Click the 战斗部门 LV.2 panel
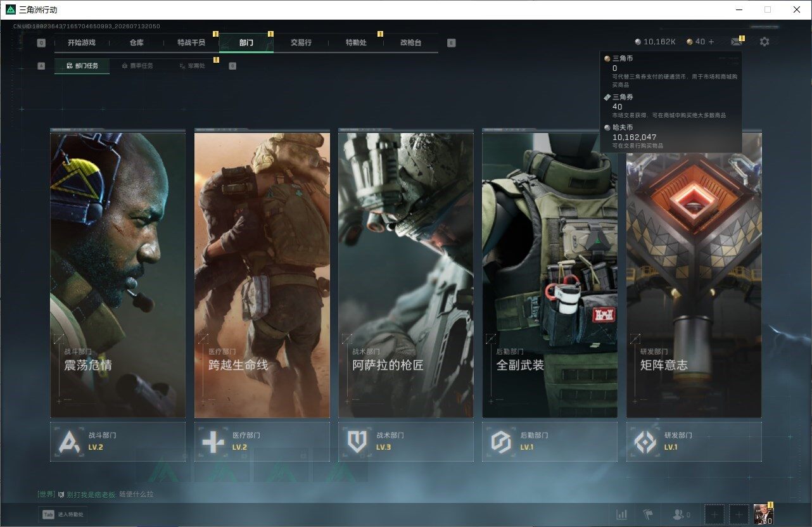812x527 pixels. pyautogui.click(x=118, y=441)
